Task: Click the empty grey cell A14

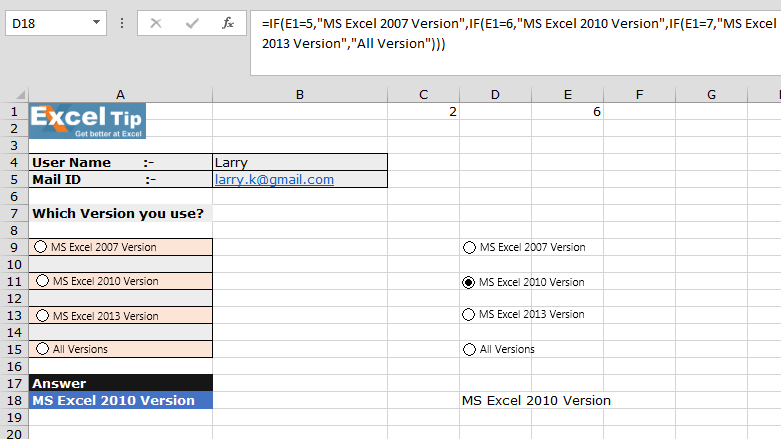Action: click(121, 332)
